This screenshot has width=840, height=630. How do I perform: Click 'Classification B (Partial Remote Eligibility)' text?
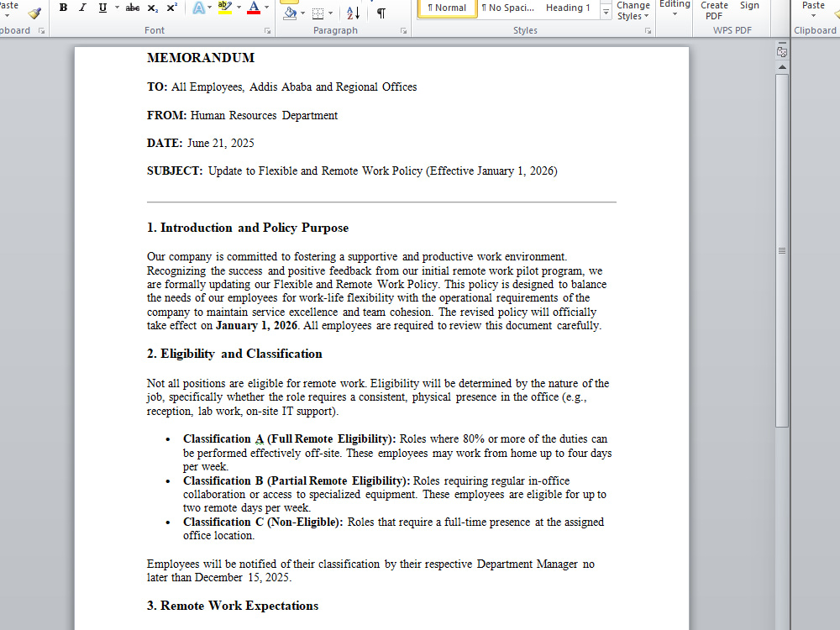point(297,480)
